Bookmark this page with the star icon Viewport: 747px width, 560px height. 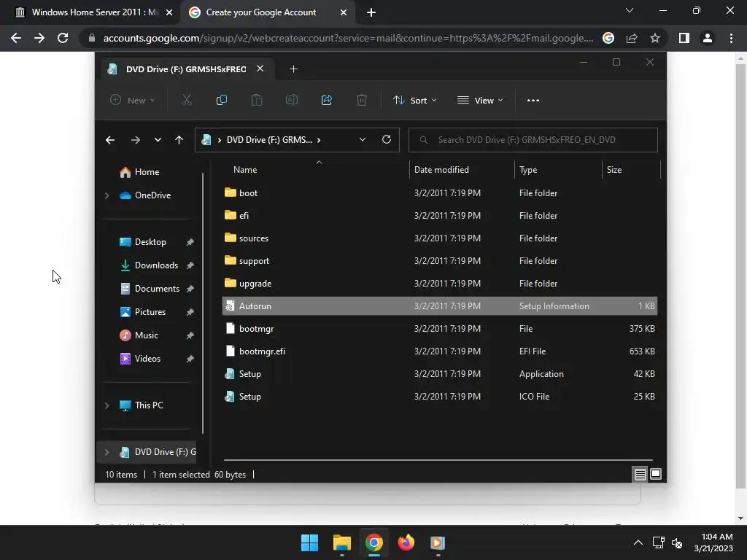coord(655,38)
